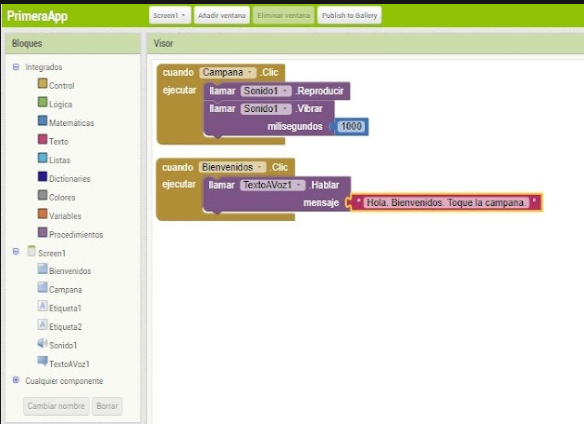Click the Bloques panel header
Screen dimensions: 584x424
(73, 43)
